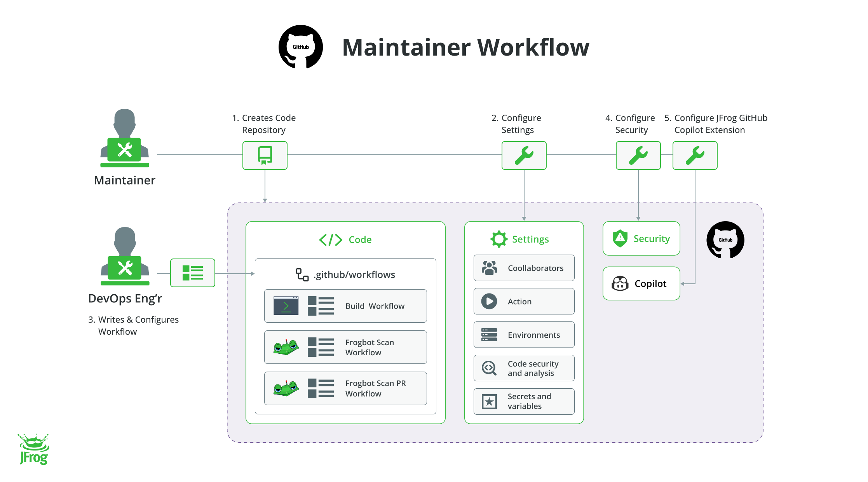
Task: Open the Action settings entry
Action: pyautogui.click(x=524, y=301)
